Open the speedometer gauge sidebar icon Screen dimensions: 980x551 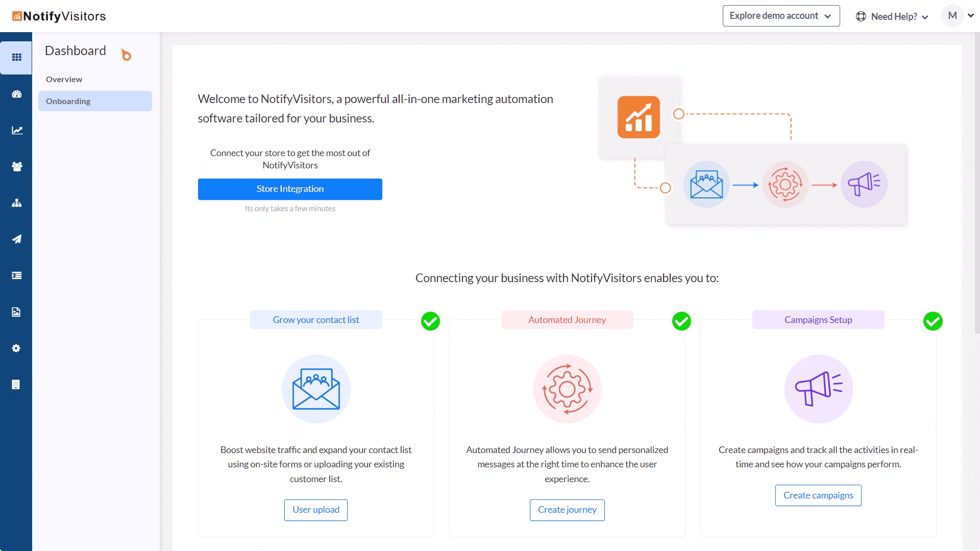(x=16, y=94)
